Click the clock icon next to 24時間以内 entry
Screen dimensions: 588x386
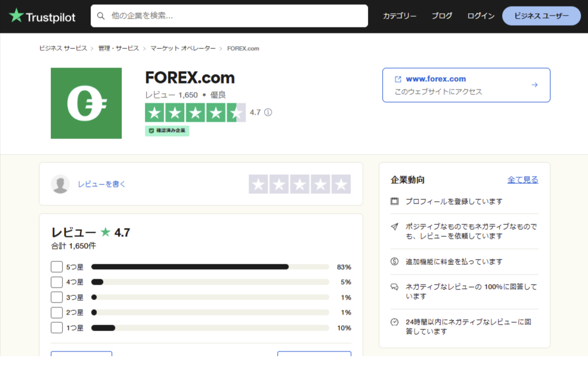[394, 320]
